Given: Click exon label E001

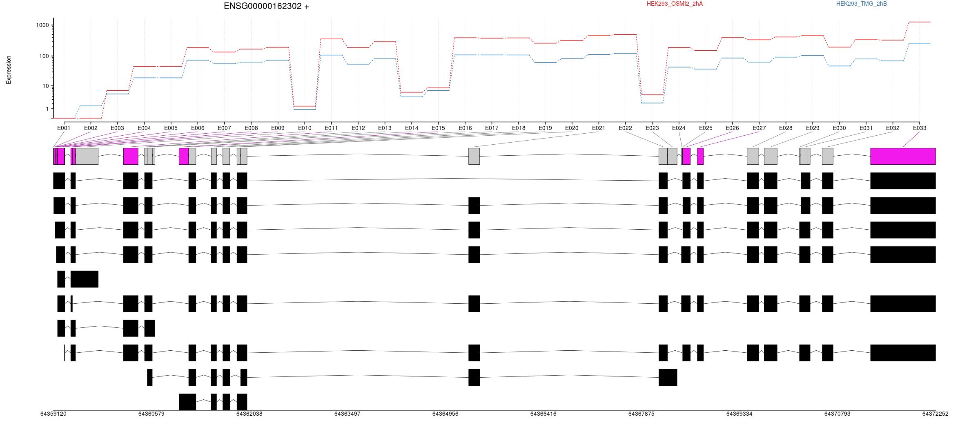Looking at the screenshot, I should click(x=64, y=128).
